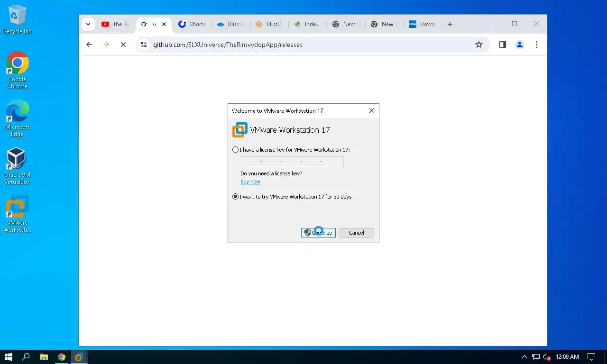Close the Chrome window
The height and width of the screenshot is (364, 607).
pyautogui.click(x=536, y=24)
